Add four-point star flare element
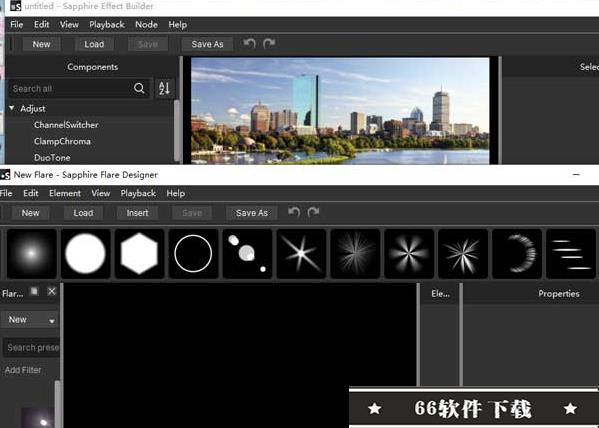The width and height of the screenshot is (599, 428). click(301, 253)
